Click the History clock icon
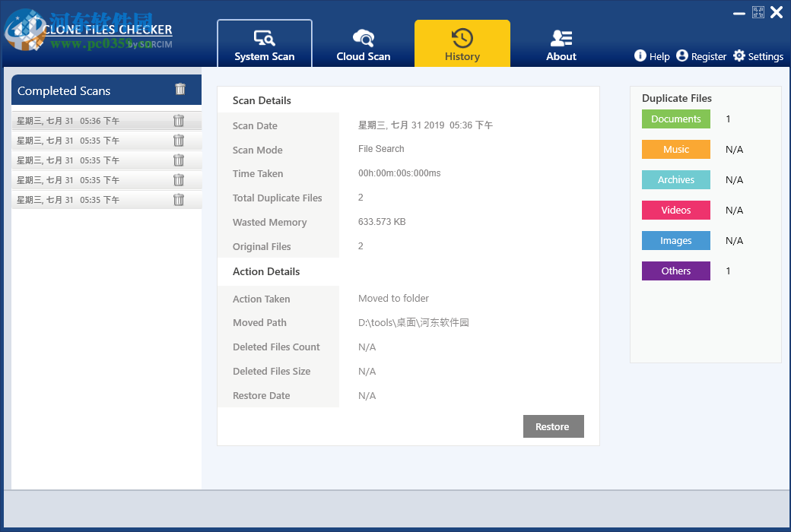 pyautogui.click(x=462, y=35)
